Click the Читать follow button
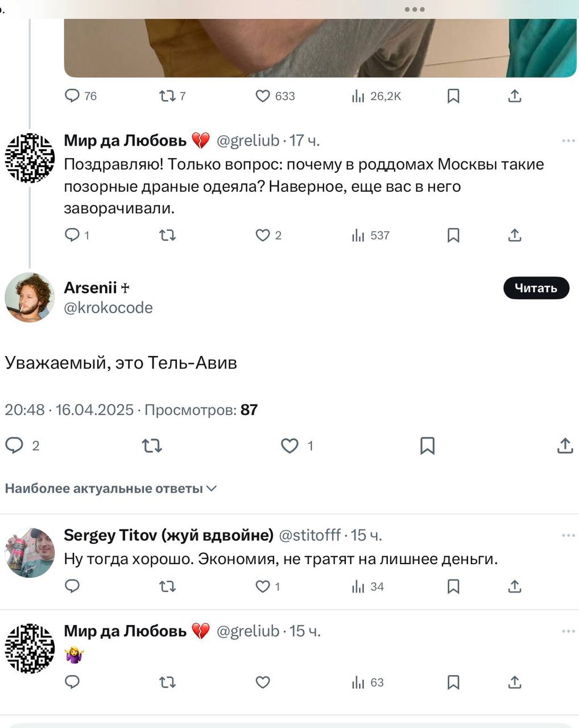 click(536, 288)
